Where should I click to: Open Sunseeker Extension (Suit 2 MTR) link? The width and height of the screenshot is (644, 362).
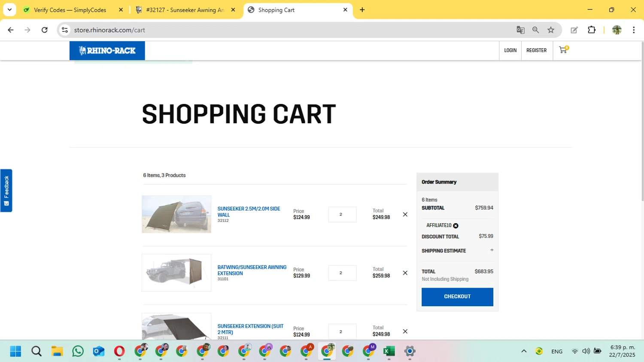click(250, 329)
